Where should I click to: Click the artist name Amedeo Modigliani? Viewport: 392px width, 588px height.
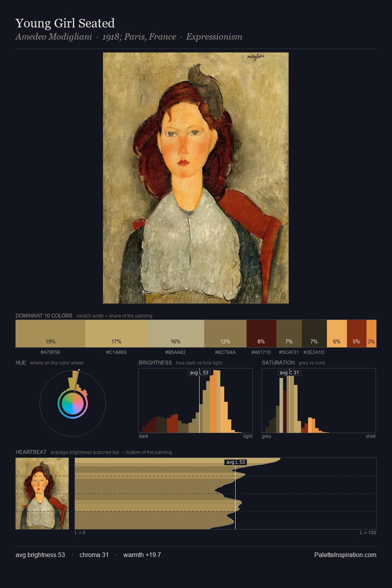[54, 37]
